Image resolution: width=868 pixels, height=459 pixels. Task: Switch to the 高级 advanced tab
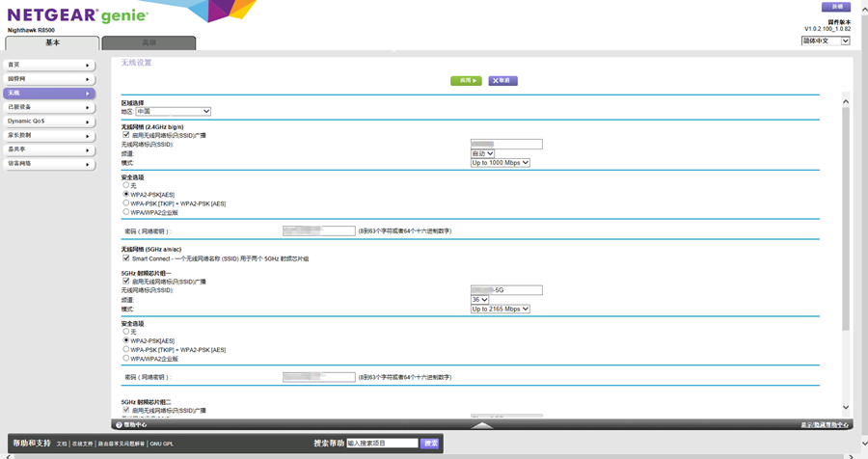[x=149, y=43]
